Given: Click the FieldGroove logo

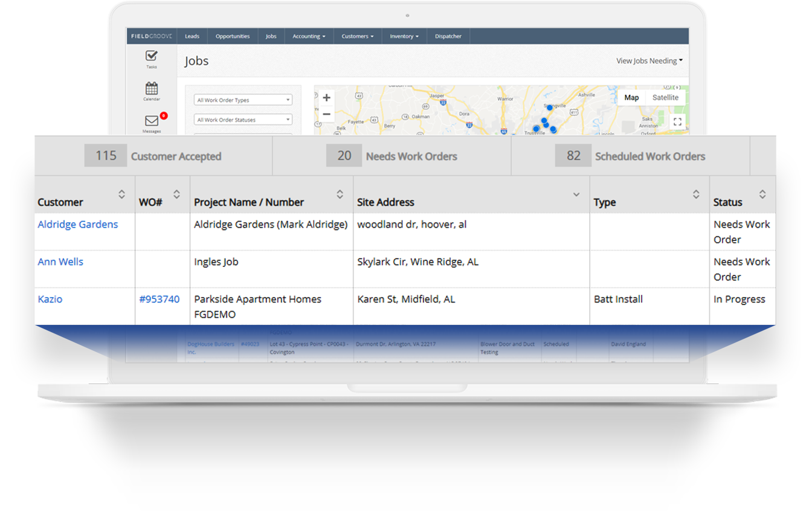Looking at the screenshot, I should pyautogui.click(x=151, y=36).
